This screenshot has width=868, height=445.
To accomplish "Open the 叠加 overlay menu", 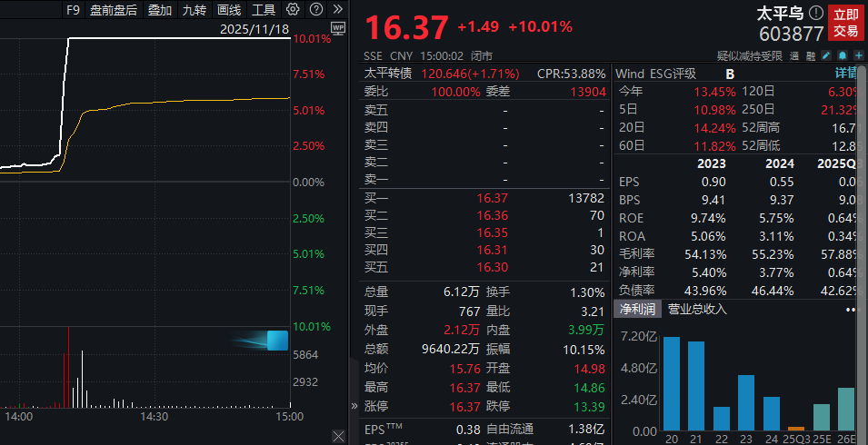I will coord(160,9).
